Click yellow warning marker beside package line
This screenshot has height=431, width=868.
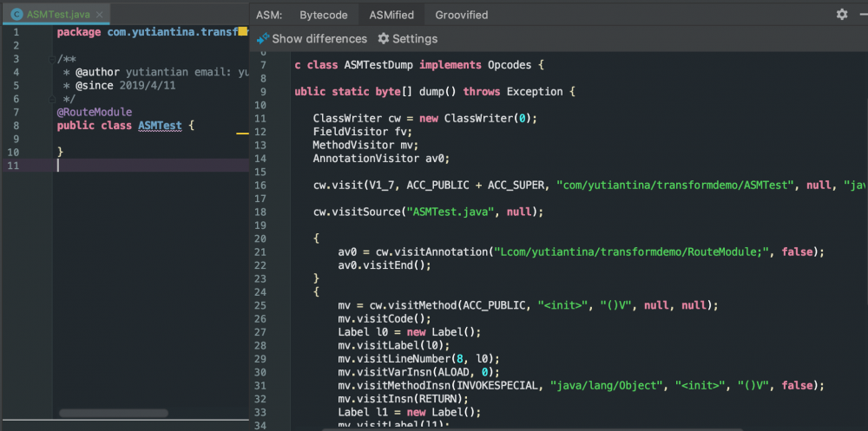tap(243, 32)
